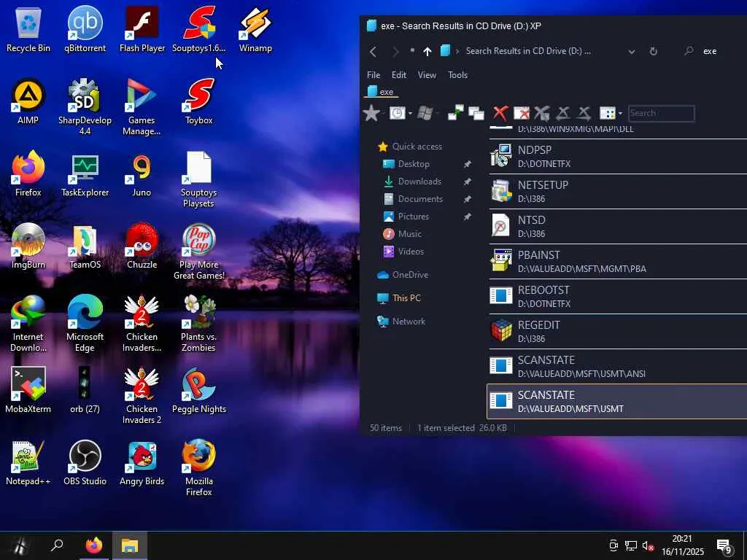Select the Juno desktop shortcut
This screenshot has height=560, width=747.
[142, 174]
